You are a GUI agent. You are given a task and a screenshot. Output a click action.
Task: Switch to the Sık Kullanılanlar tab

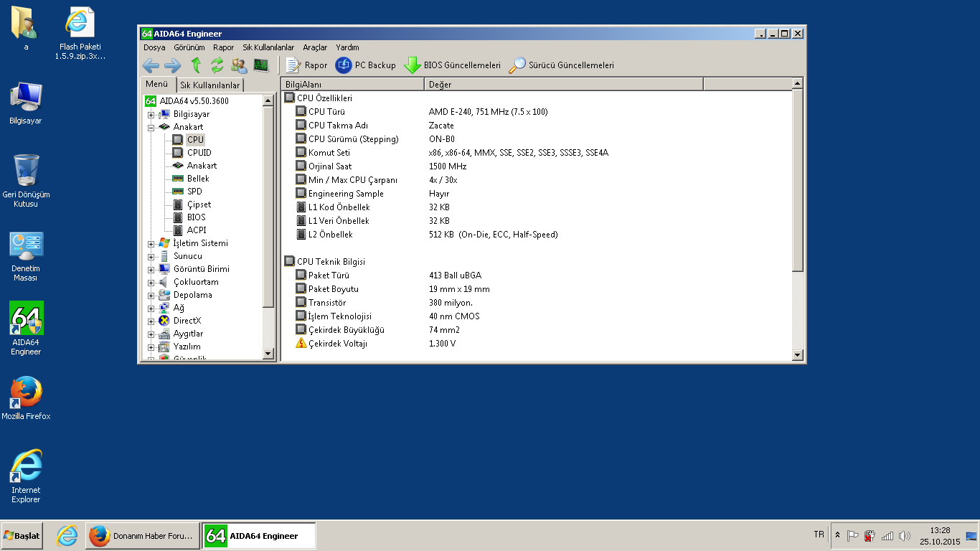point(209,85)
